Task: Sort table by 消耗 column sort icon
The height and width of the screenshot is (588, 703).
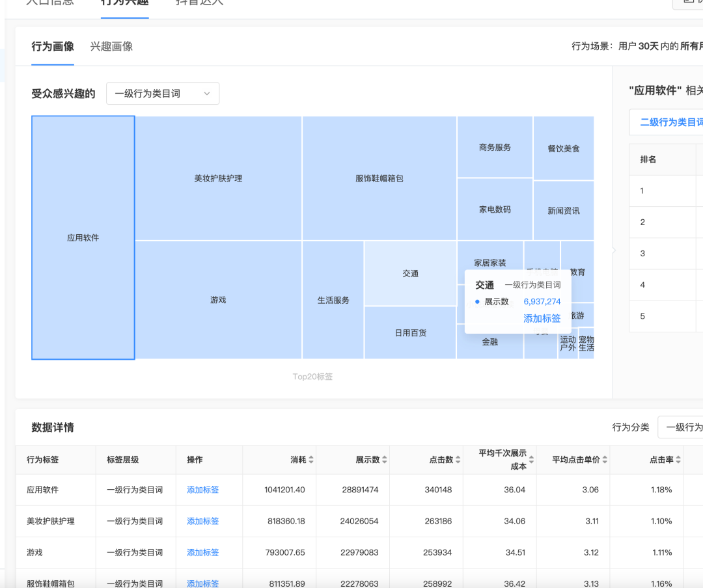Action: click(311, 460)
